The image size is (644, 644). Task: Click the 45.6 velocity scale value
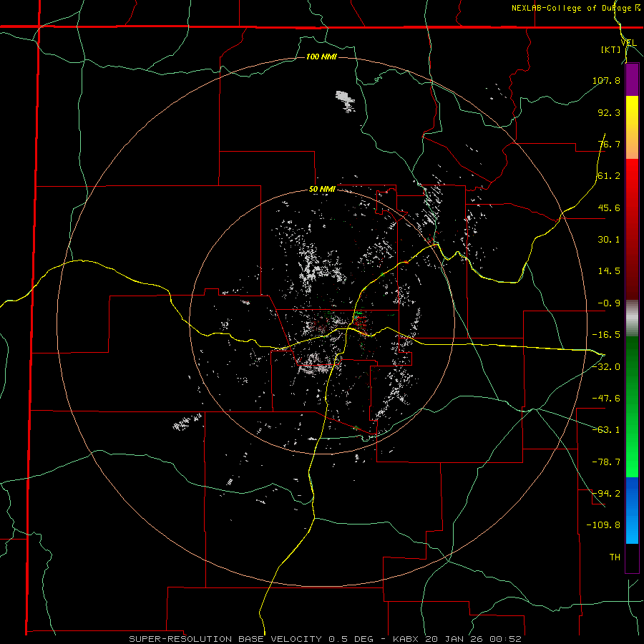pos(609,208)
